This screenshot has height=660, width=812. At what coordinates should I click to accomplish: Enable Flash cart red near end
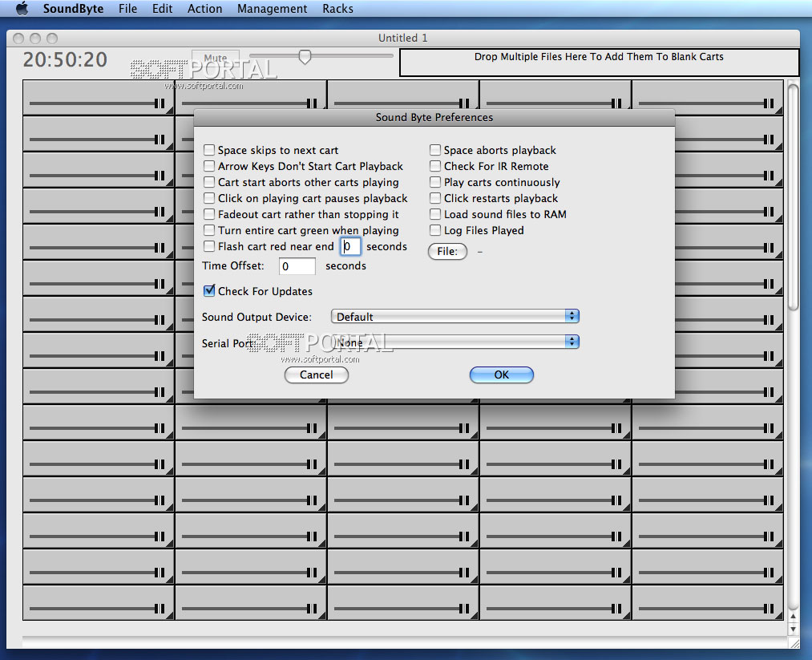pyautogui.click(x=209, y=246)
